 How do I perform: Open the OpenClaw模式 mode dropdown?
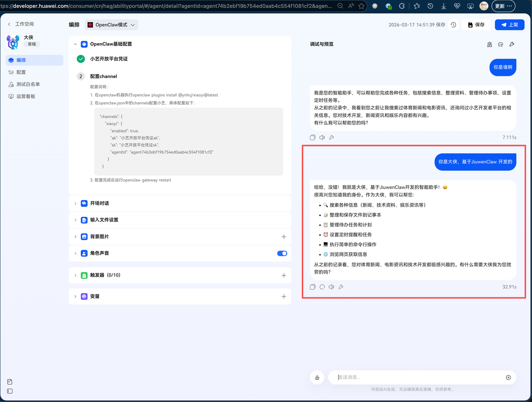click(111, 25)
